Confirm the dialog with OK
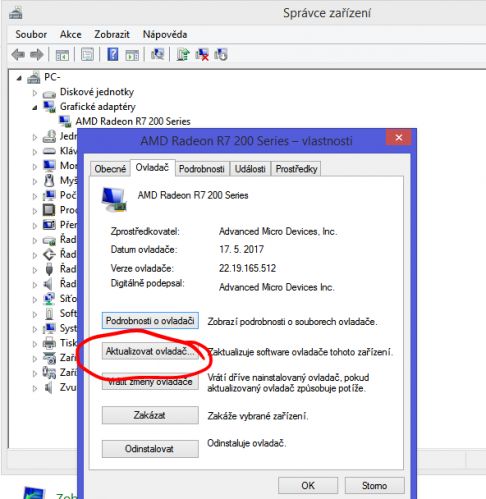Image resolution: width=486 pixels, height=499 pixels. coord(308,485)
